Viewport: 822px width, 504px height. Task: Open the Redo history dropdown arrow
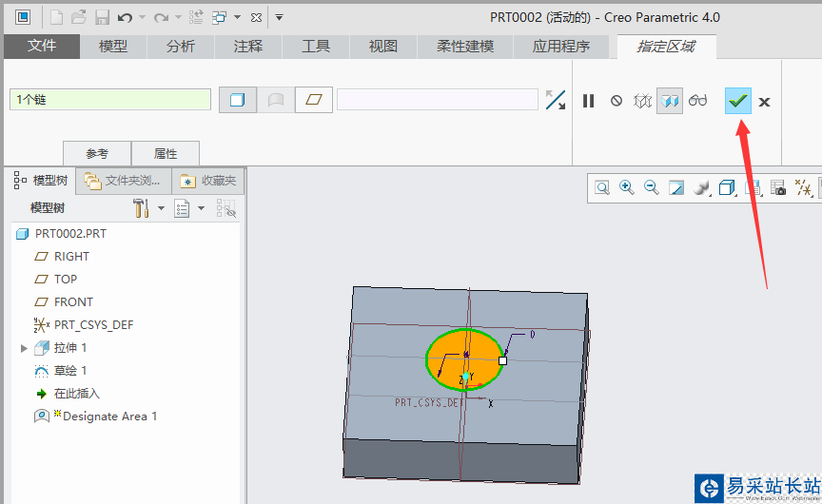click(x=178, y=18)
